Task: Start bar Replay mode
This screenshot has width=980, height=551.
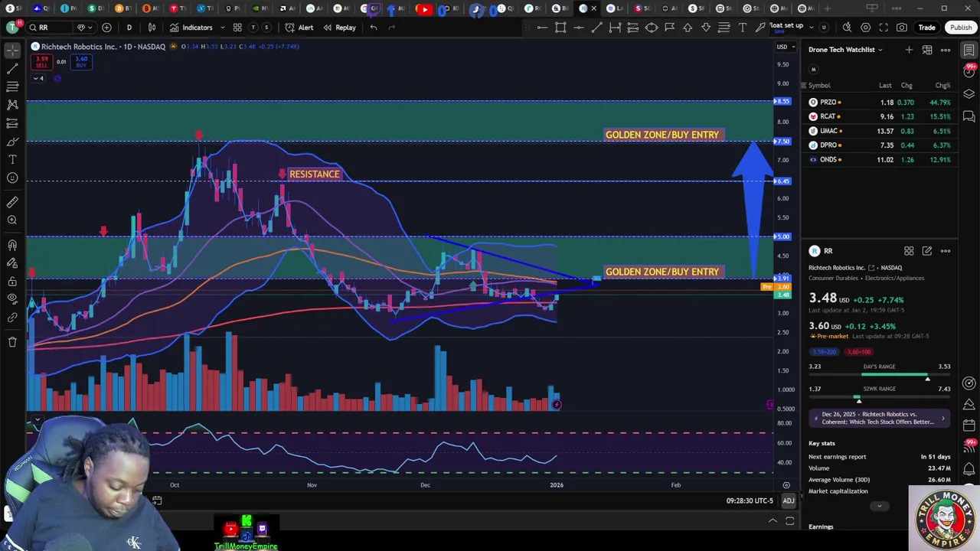Action: (339, 28)
